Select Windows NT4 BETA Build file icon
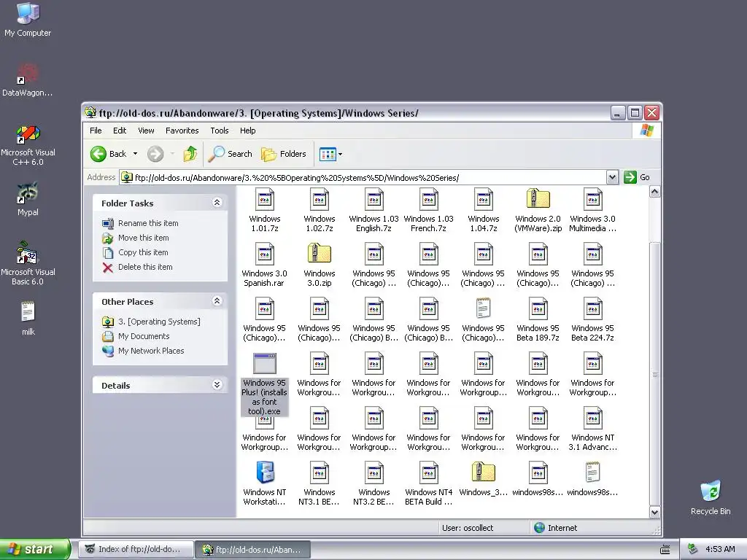Image resolution: width=747 pixels, height=560 pixels. pyautogui.click(x=429, y=473)
